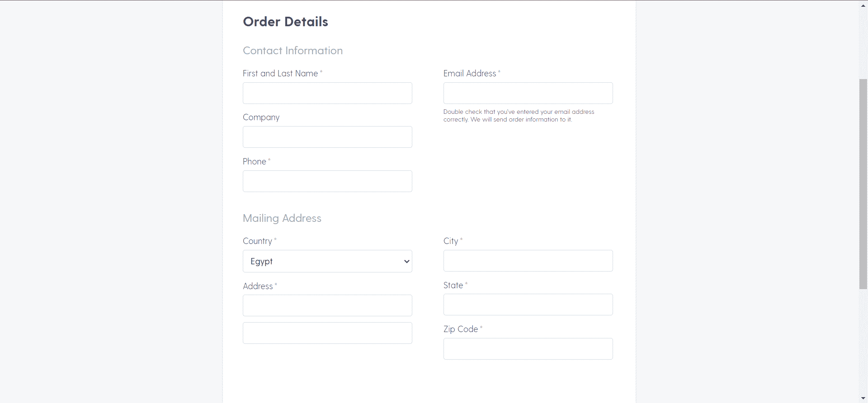
Task: Focus the first Address line field
Action: (327, 305)
